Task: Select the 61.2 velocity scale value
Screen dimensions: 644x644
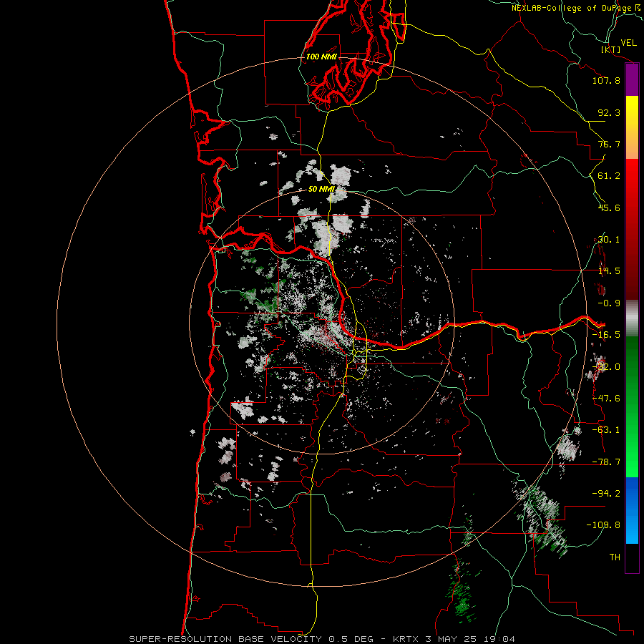Action: [x=609, y=176]
